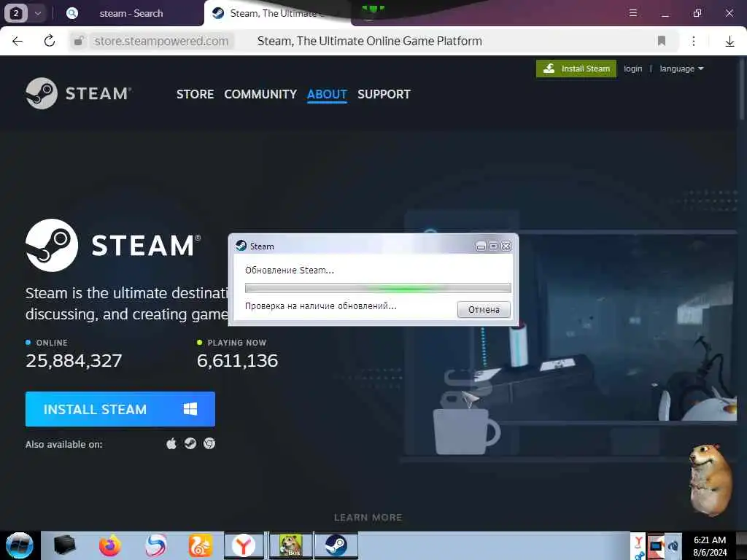Viewport: 747px width, 560px height.
Task: Bookmark this page with the bookmark icon
Action: coord(661,41)
